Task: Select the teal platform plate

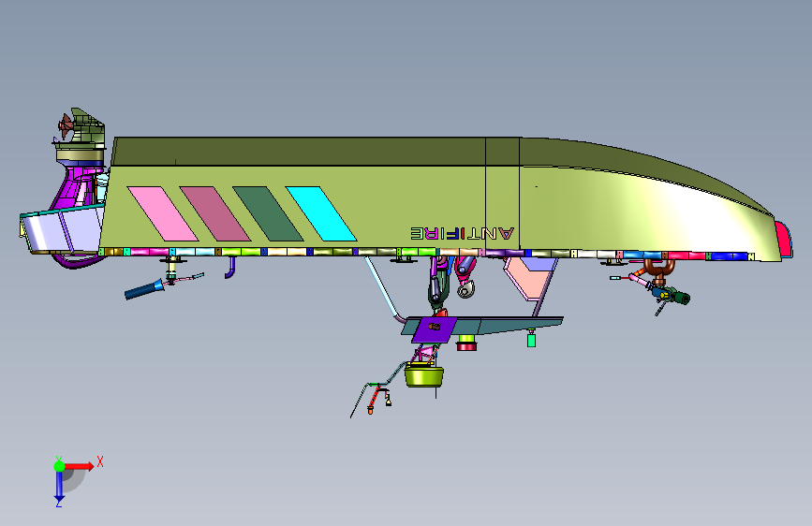Action: (x=508, y=325)
